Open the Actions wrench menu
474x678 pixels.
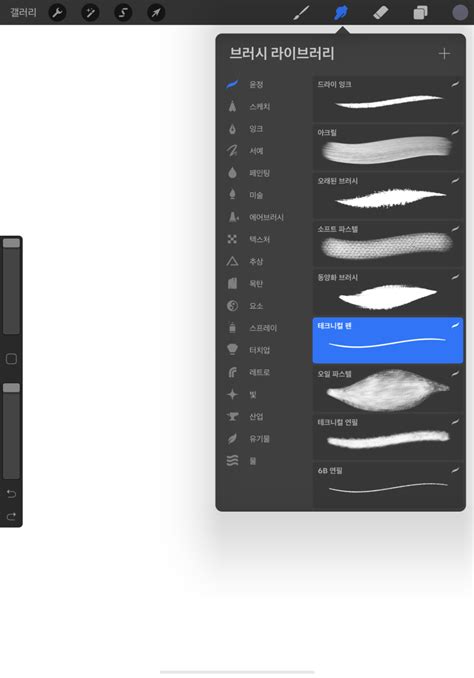[58, 13]
